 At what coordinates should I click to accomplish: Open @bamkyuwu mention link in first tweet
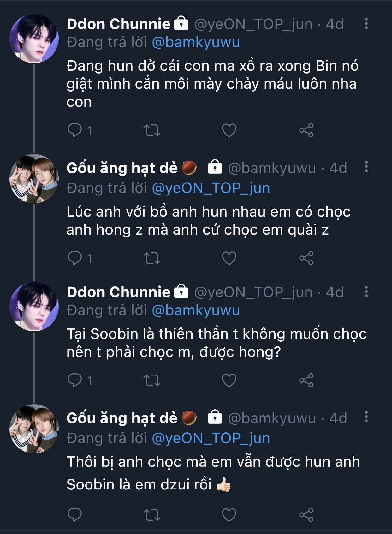pos(196,42)
